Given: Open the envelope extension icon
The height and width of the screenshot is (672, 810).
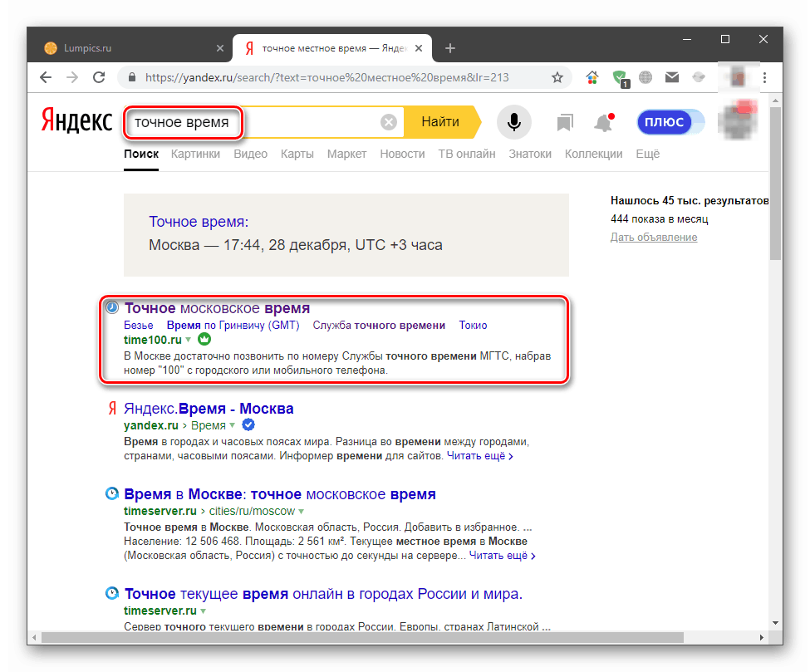Looking at the screenshot, I should tap(672, 76).
